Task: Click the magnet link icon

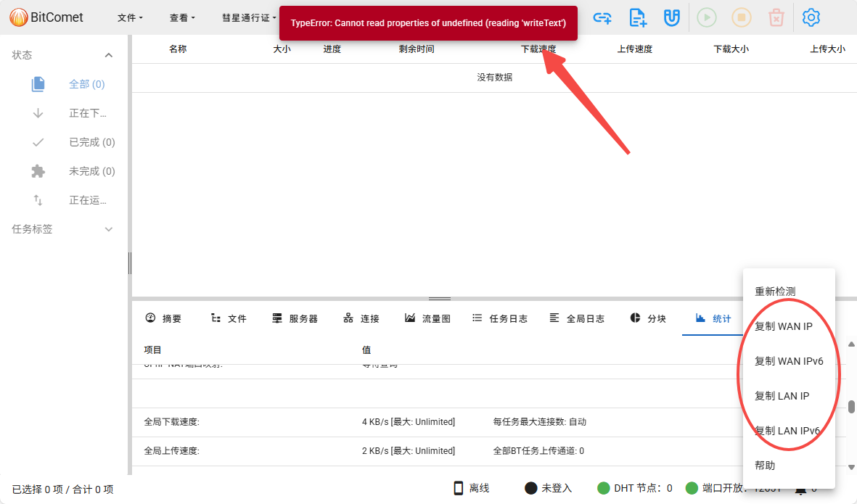Action: 672,17
